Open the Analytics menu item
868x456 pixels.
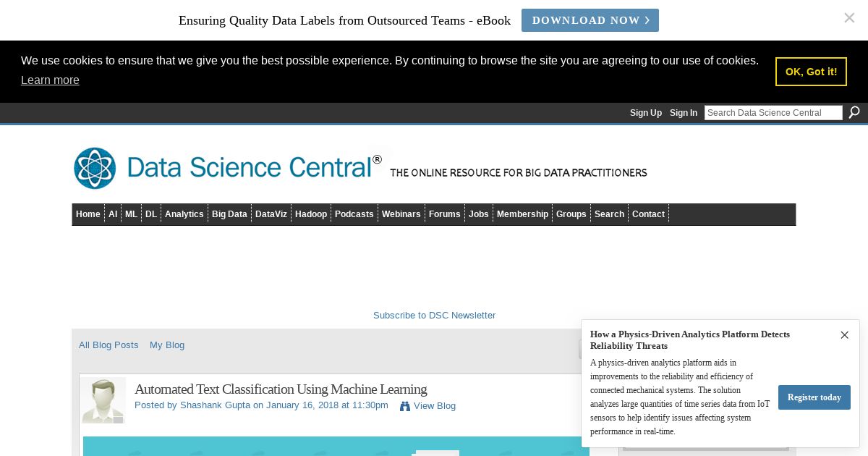click(184, 214)
